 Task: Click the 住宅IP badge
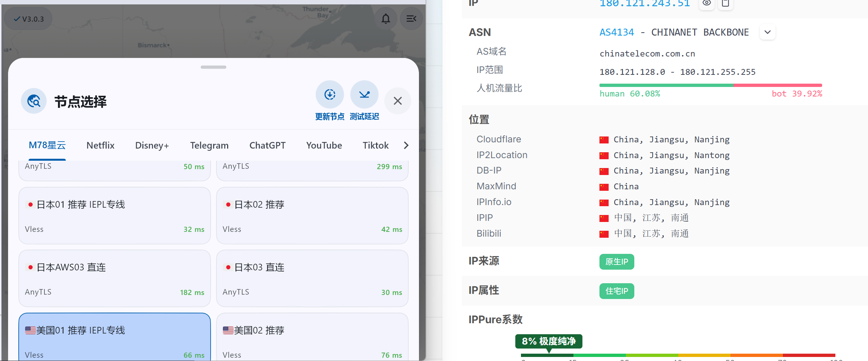[x=617, y=291]
